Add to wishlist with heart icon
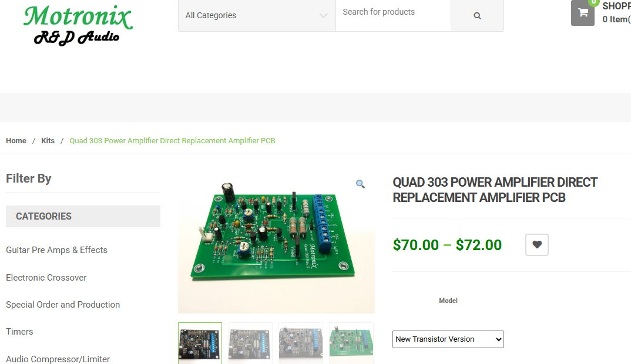 click(537, 245)
